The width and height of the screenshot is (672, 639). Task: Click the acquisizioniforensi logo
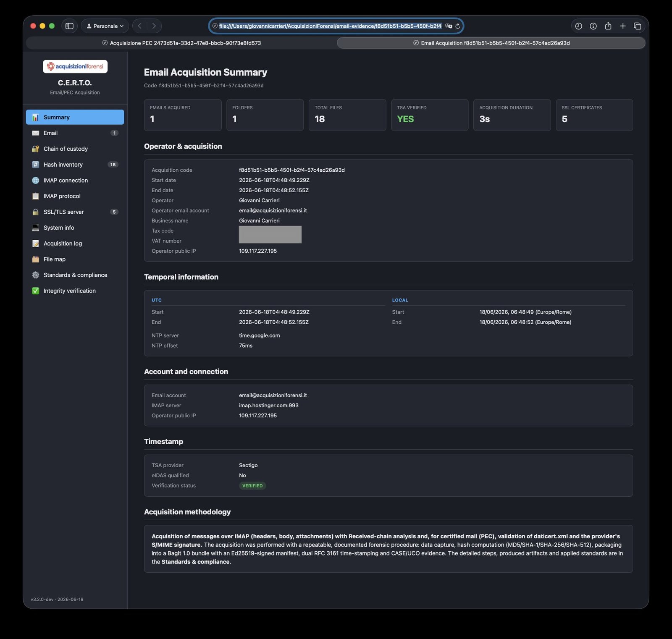75,66
